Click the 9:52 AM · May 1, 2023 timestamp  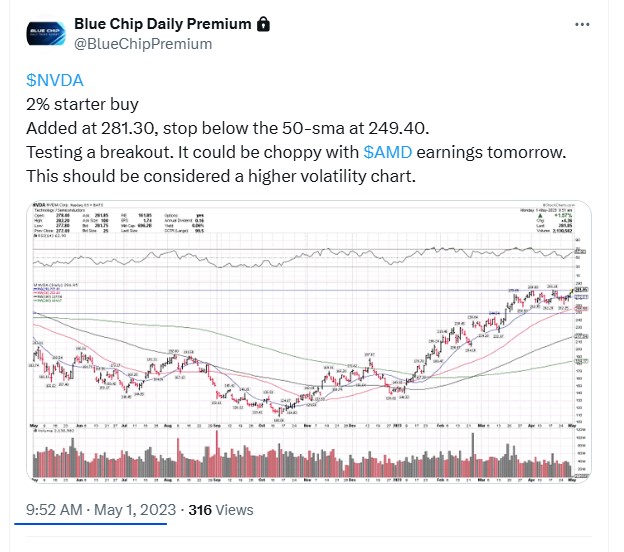(x=101, y=510)
